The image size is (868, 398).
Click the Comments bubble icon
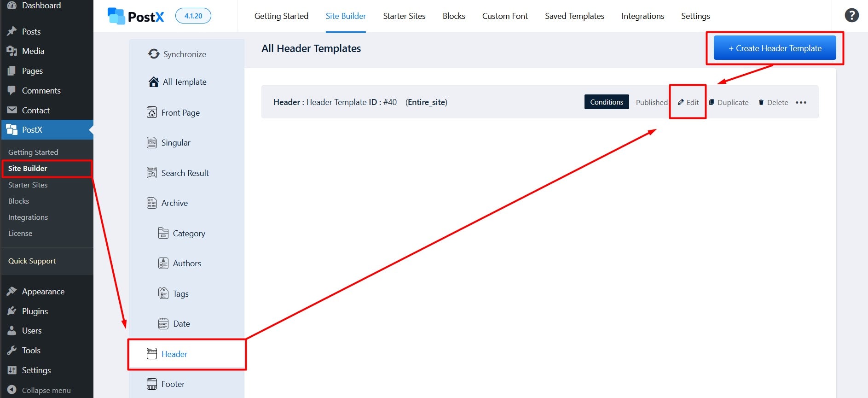(x=12, y=90)
